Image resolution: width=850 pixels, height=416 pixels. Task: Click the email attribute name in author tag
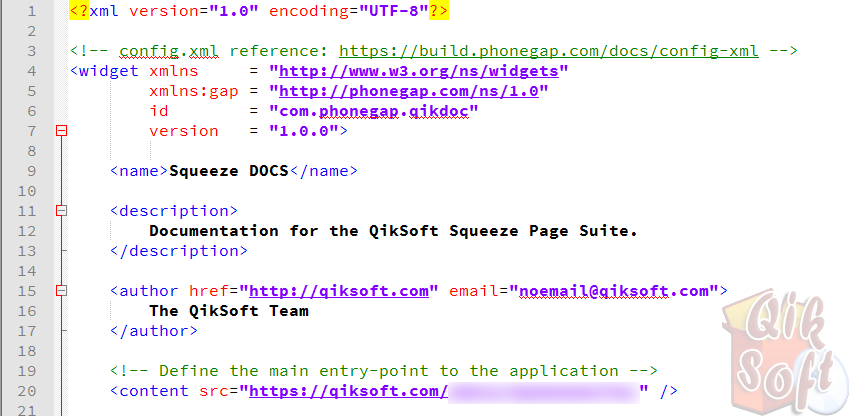coord(473,291)
